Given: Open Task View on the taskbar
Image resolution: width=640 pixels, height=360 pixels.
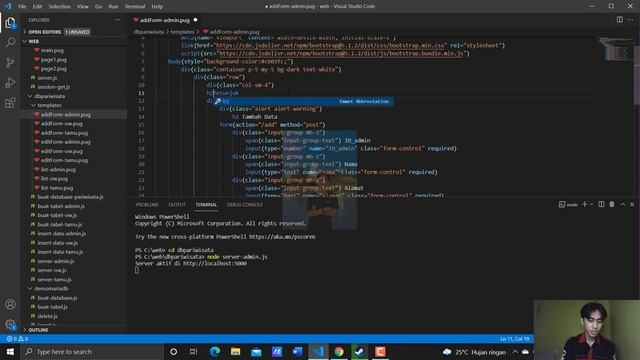Looking at the screenshot, I should pyautogui.click(x=193, y=351).
